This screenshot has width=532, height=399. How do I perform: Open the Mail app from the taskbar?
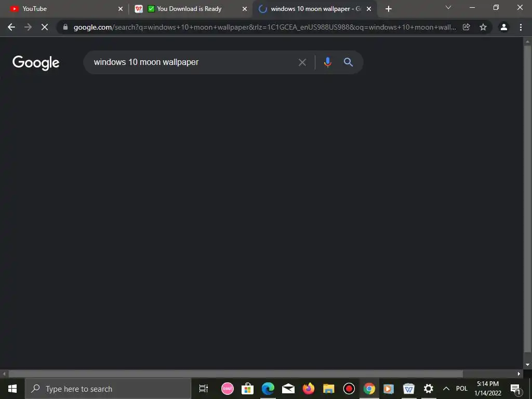tap(288, 389)
